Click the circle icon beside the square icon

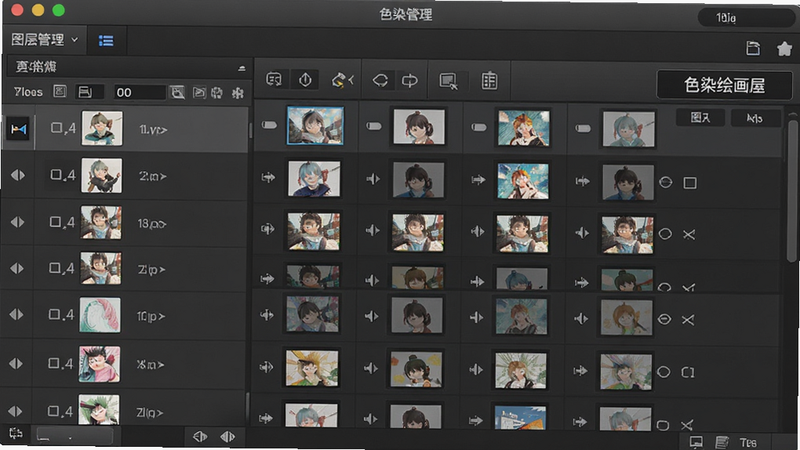point(665,182)
